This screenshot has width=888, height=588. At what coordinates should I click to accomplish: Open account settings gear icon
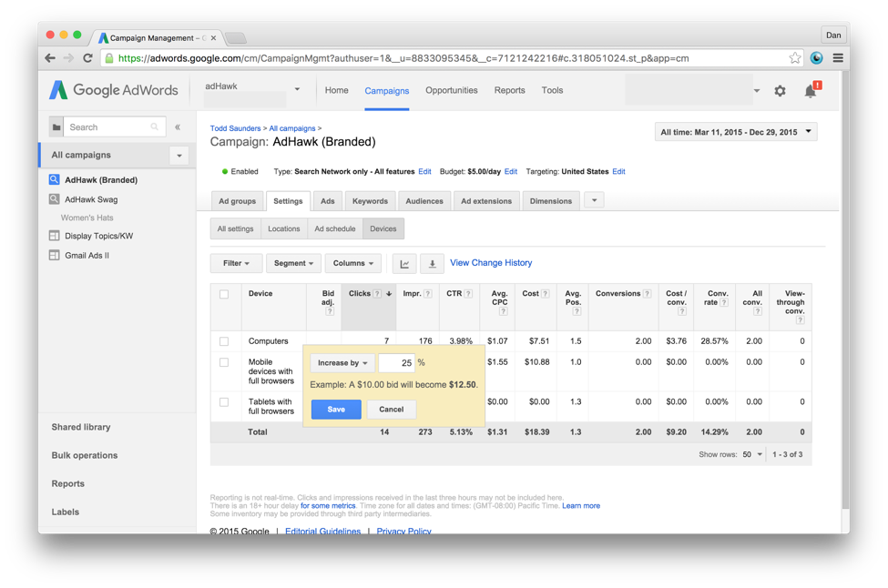pyautogui.click(x=780, y=90)
